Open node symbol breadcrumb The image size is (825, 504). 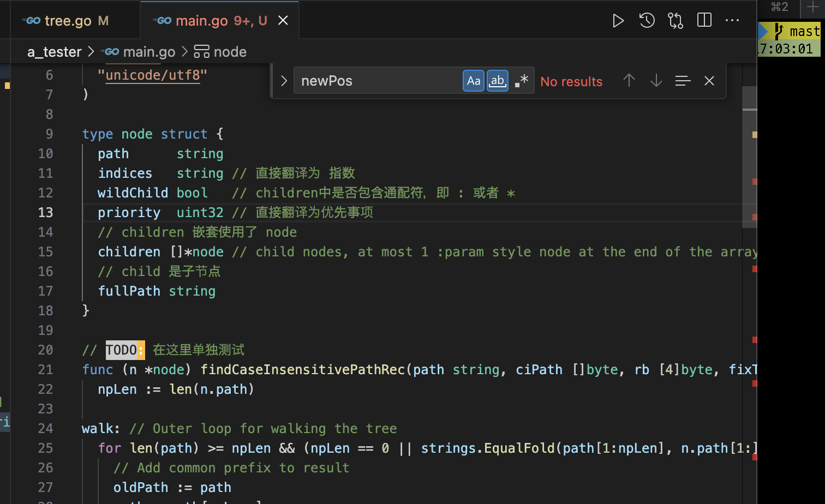pos(220,52)
